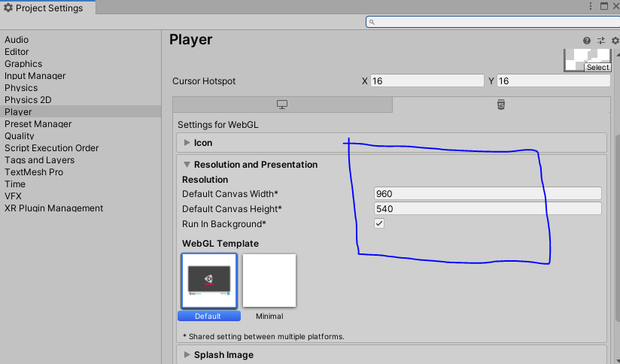This screenshot has height=364, width=620.
Task: Click the Default Canvas Height label
Action: (232, 209)
